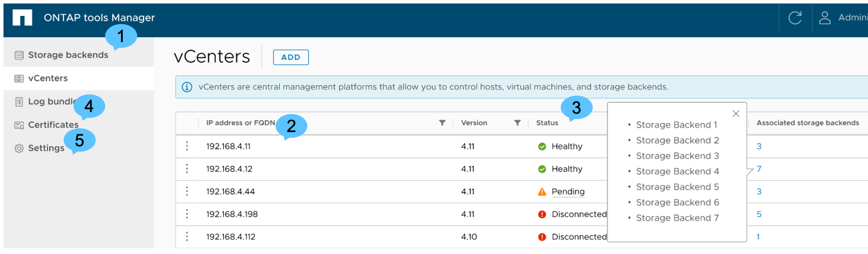Click the info icon in vCenters banner

187,87
